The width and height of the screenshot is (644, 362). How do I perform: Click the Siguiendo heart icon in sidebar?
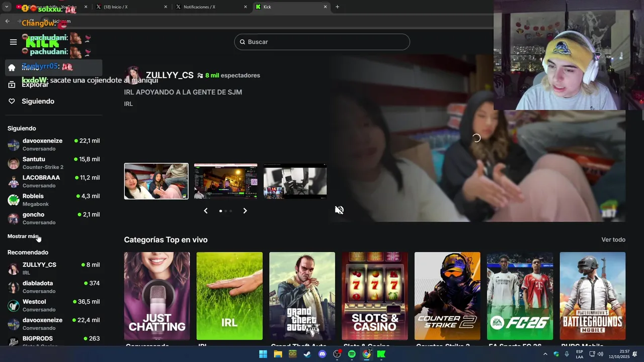12,102
